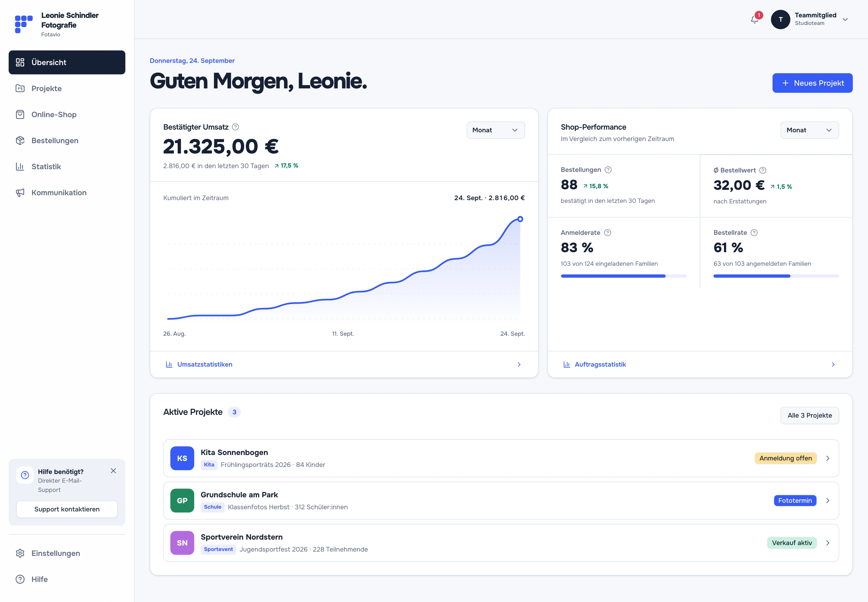Image resolution: width=868 pixels, height=602 pixels.
Task: Open Kita Sonnenbogen via its chevron
Action: pyautogui.click(x=828, y=458)
